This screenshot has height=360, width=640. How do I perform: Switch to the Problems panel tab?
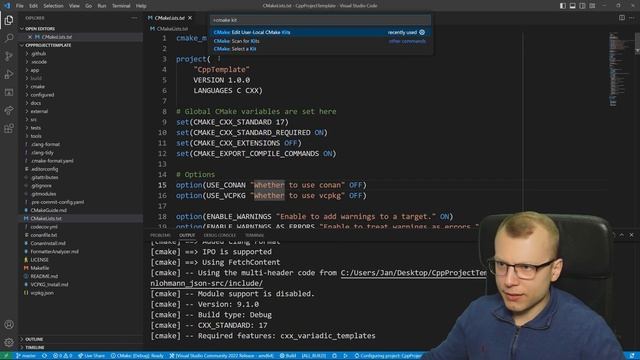[x=160, y=236]
